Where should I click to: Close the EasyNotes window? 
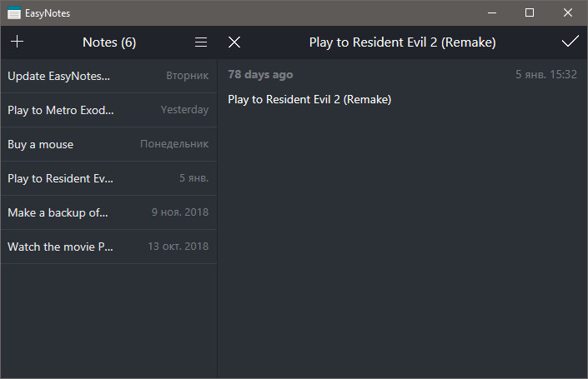coord(568,12)
